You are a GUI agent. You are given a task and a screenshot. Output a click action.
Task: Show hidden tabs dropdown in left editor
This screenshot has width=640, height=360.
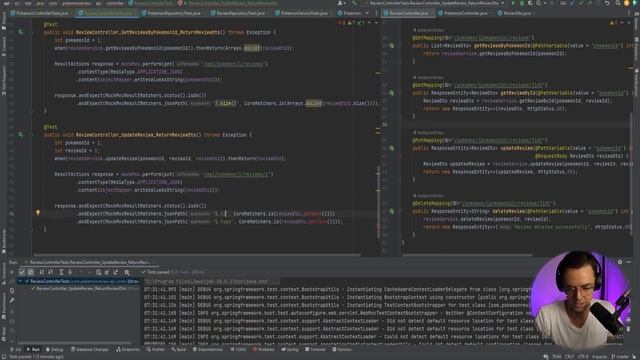click(x=367, y=13)
